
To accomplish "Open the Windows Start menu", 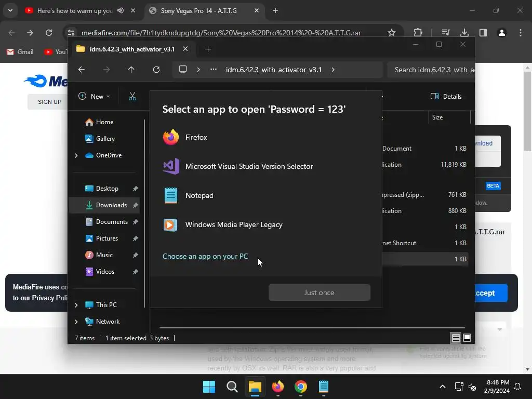I will point(209,387).
